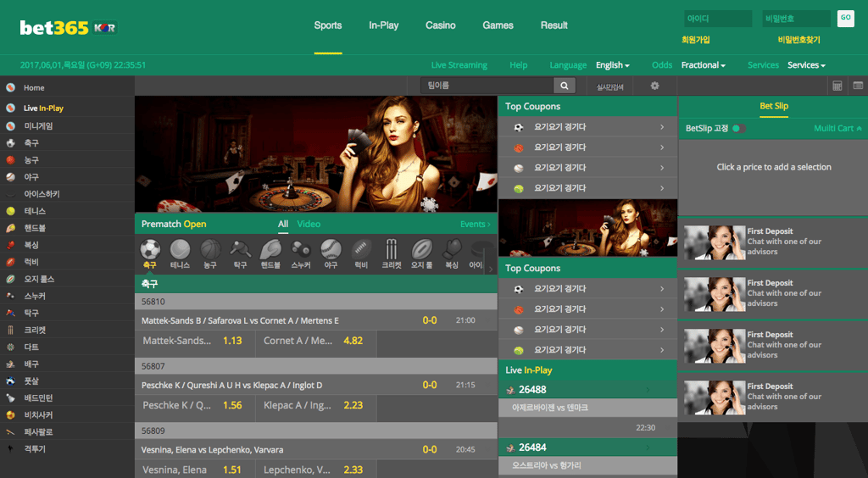Screen dimensions: 868x478
Task: Go to the Result tab
Action: tap(554, 25)
